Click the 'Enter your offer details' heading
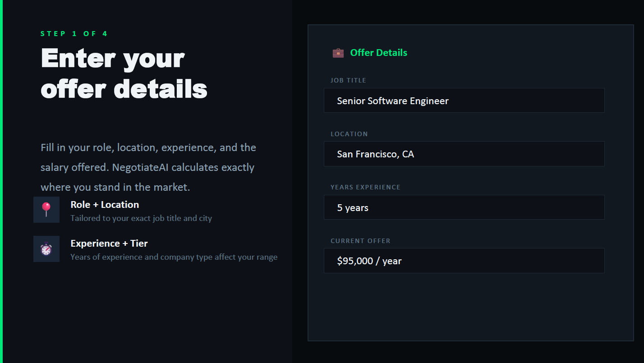Viewport: 644px width, 363px height. tap(124, 73)
